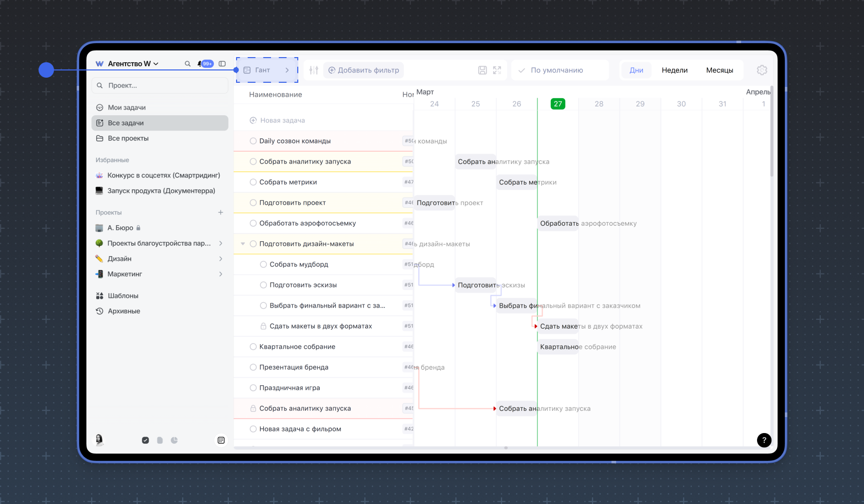Open the Агентство W workspace dropdown
864x504 pixels.
coord(133,64)
